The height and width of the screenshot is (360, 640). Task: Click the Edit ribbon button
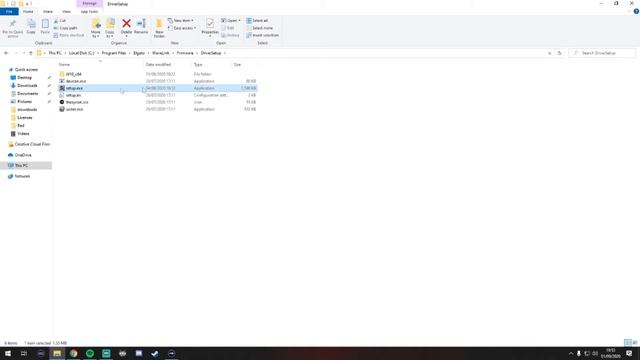coord(228,28)
